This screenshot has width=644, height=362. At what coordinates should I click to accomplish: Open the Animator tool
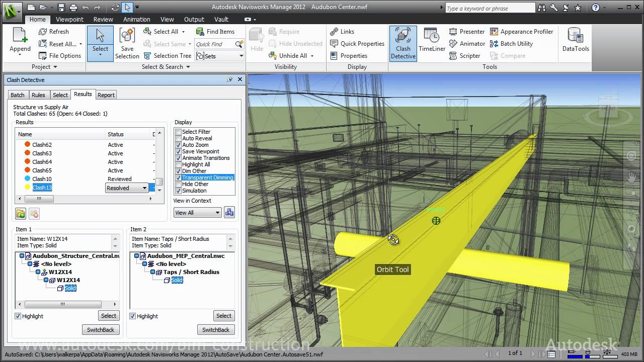[x=467, y=44]
